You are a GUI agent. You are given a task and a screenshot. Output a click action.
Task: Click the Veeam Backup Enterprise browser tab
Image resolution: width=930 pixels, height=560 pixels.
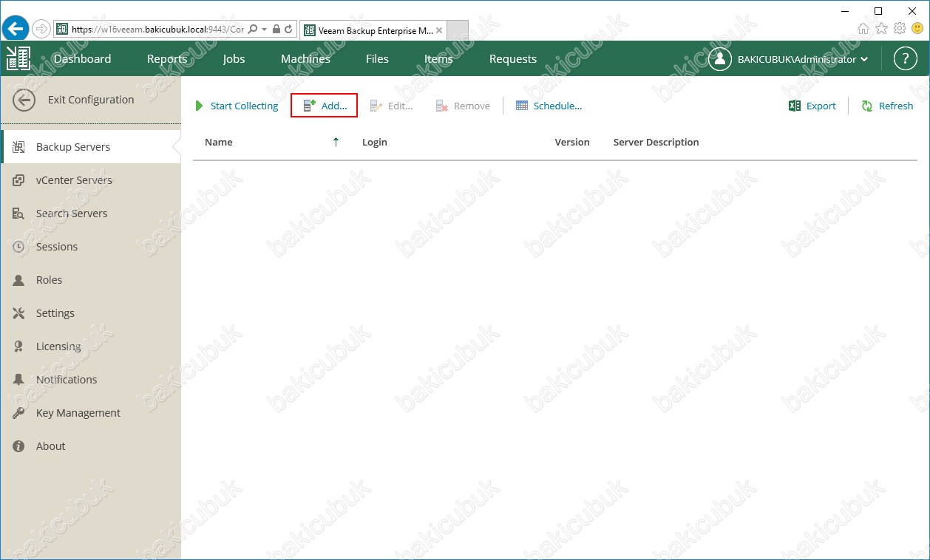coord(373,30)
